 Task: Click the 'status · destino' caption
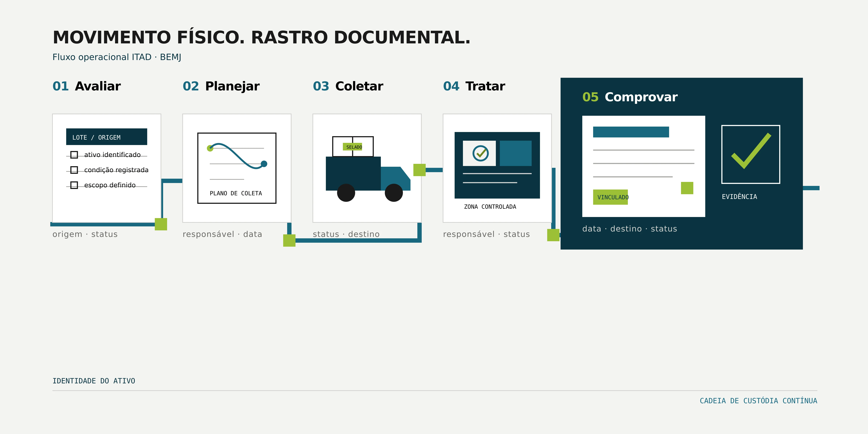346,234
